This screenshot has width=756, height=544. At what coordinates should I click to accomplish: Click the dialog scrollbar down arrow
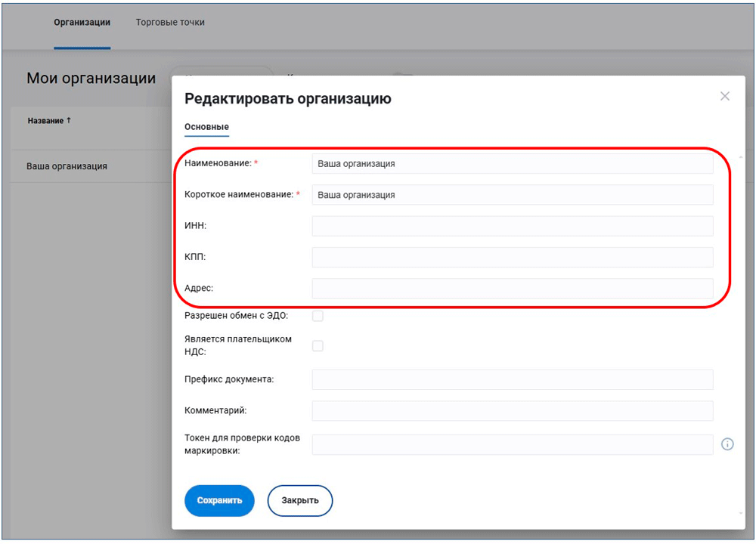coord(740,513)
